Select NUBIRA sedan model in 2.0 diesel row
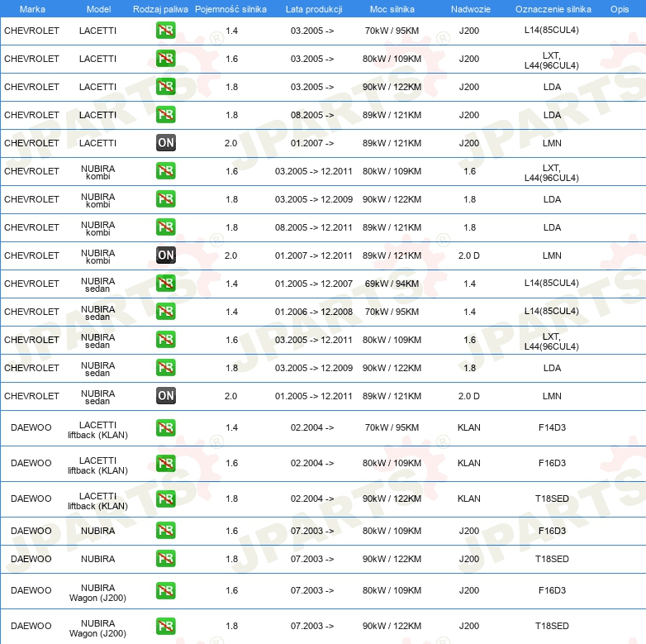The height and width of the screenshot is (644, 646). [x=97, y=397]
